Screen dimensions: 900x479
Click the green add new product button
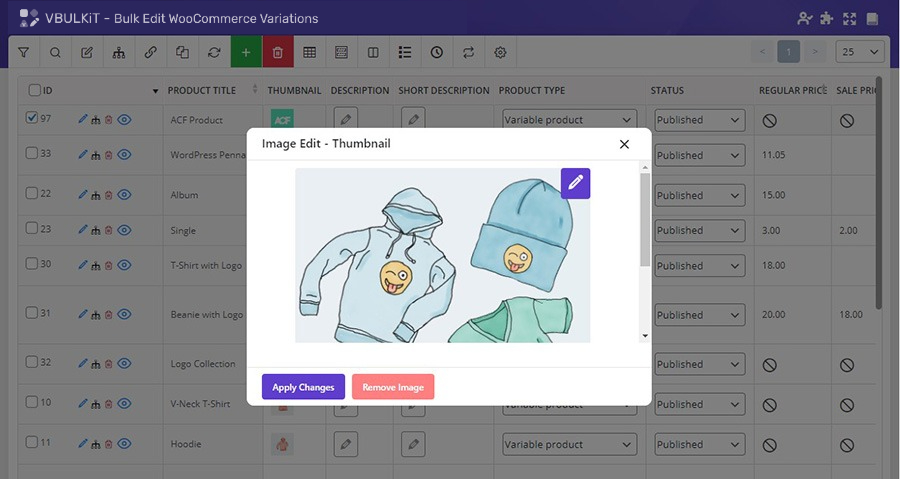click(x=246, y=52)
